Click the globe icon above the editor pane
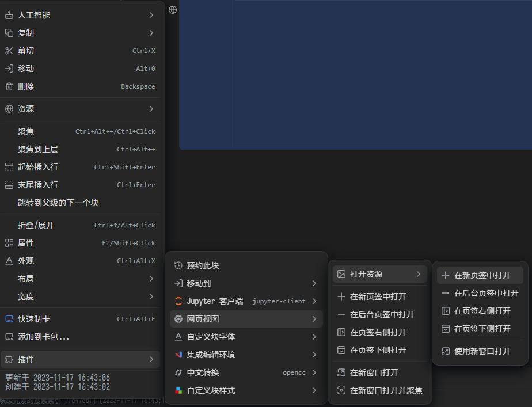Viewport: 532px width, 407px height. 172,9
